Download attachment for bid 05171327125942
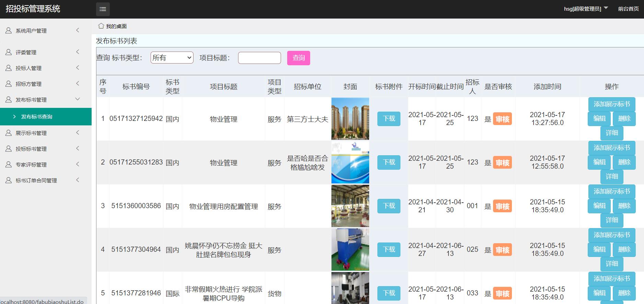Image resolution: width=644 pixels, height=304 pixels. [389, 119]
